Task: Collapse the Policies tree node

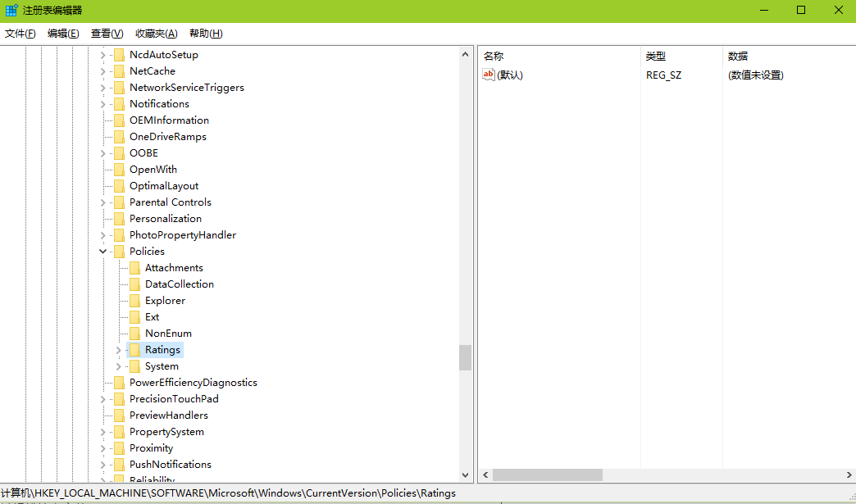Action: [103, 252]
